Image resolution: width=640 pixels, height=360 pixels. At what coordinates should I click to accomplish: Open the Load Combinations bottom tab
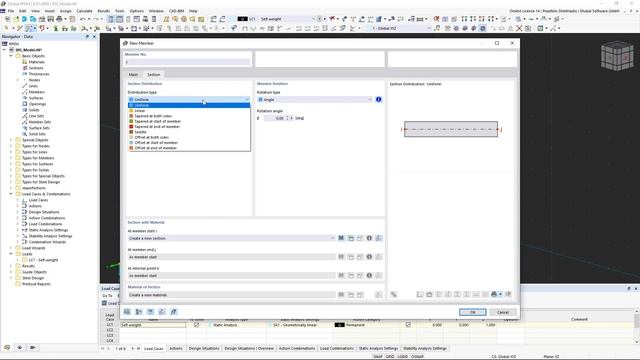(337, 349)
